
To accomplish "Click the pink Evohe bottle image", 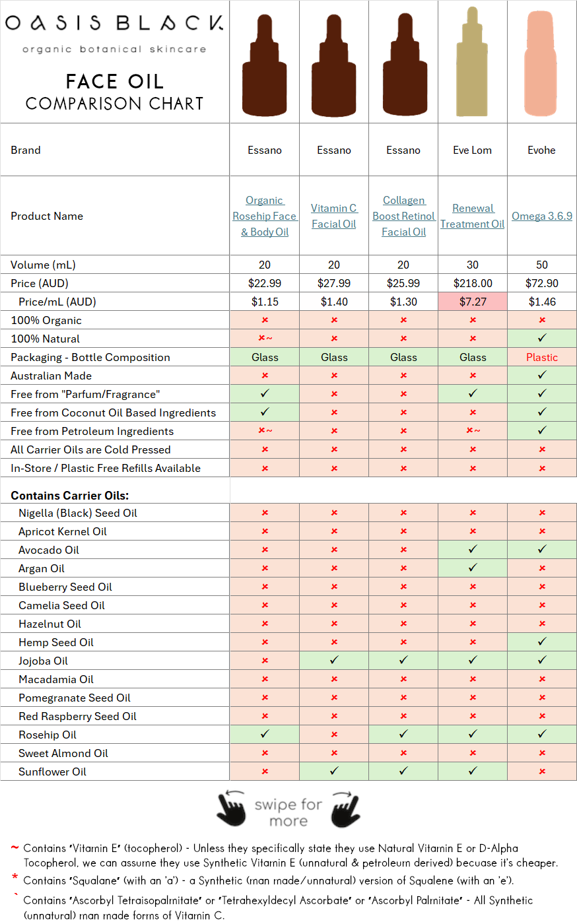I will (542, 63).
